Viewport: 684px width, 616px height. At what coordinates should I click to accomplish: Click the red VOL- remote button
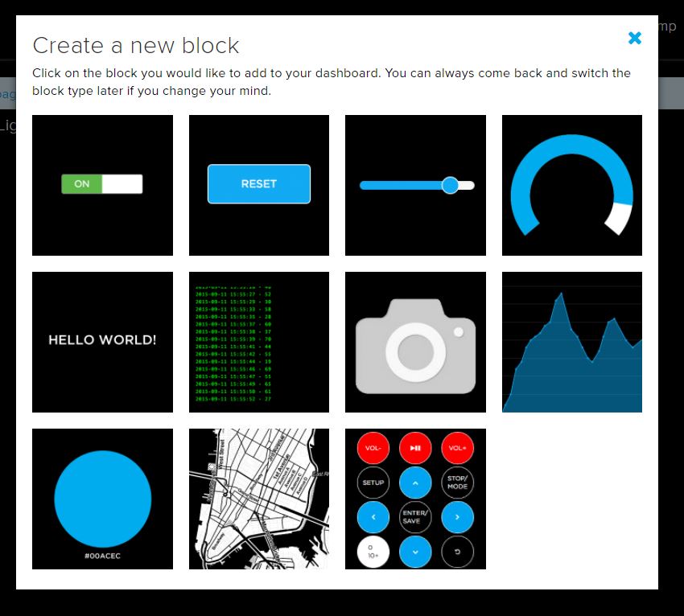(373, 447)
